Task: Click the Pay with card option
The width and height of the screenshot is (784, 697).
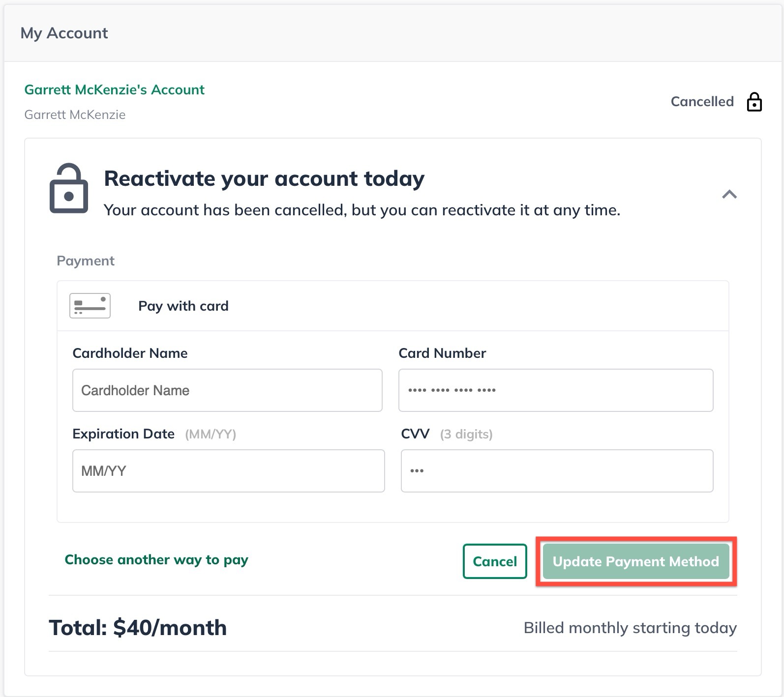Action: (183, 306)
